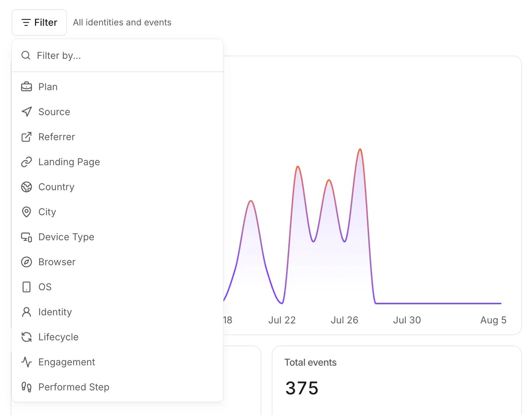
Task: Pick the Referrer filter option
Action: (117, 137)
